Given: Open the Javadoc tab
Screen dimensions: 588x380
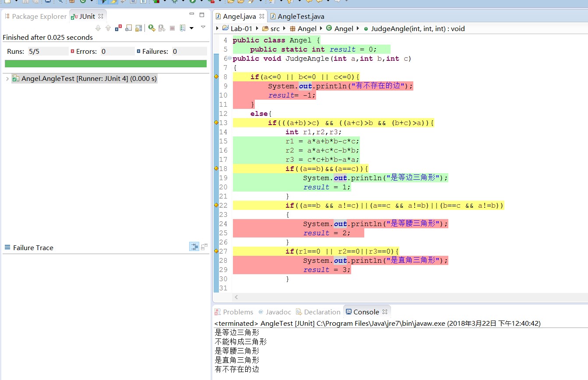Looking at the screenshot, I should coord(278,312).
